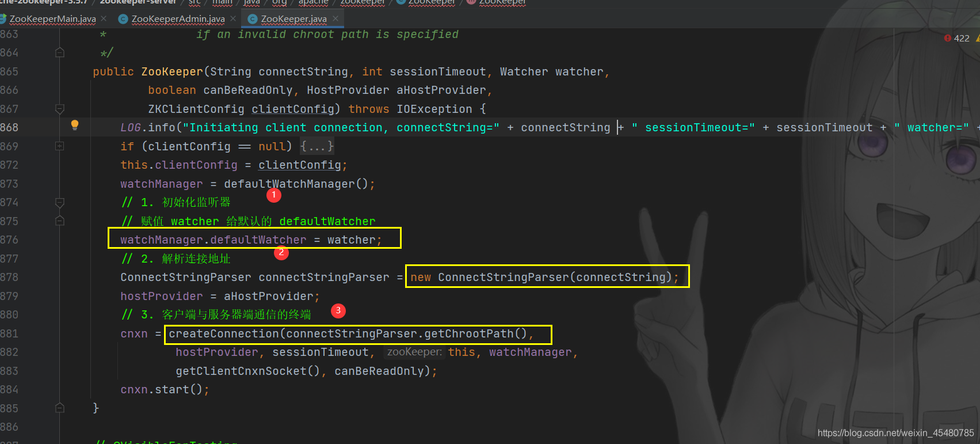Viewport: 980px width, 444px height.
Task: Click the comment '// 2. 解析连接地址'
Action: point(176,259)
